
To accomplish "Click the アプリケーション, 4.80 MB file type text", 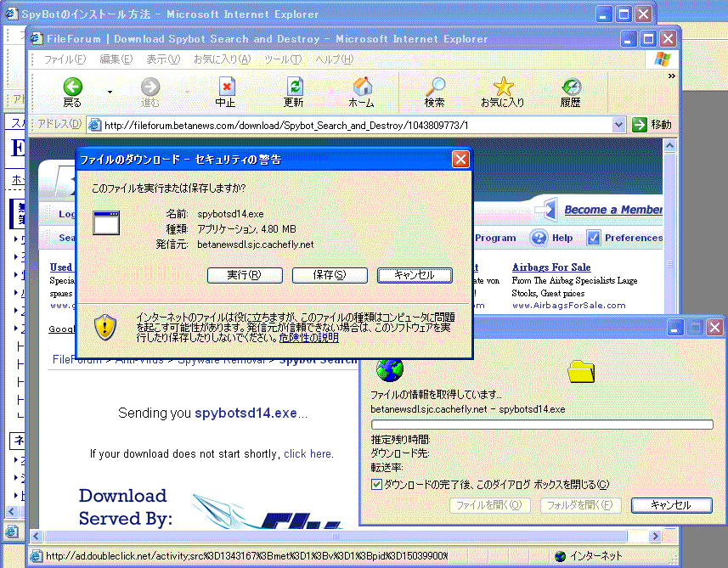I will [x=246, y=229].
